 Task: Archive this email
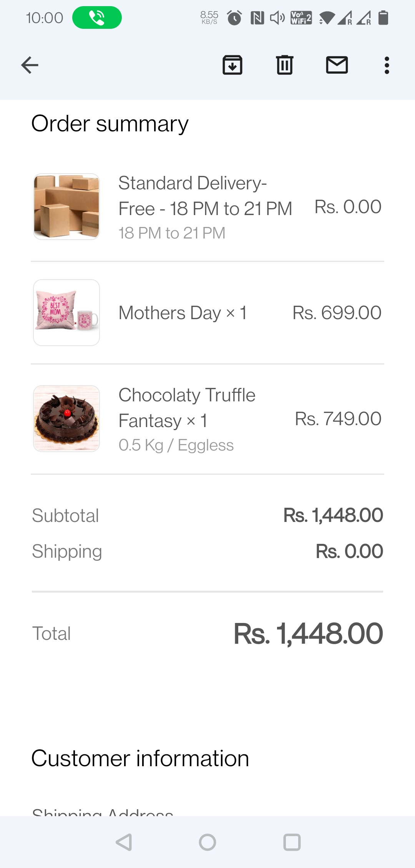pyautogui.click(x=232, y=65)
